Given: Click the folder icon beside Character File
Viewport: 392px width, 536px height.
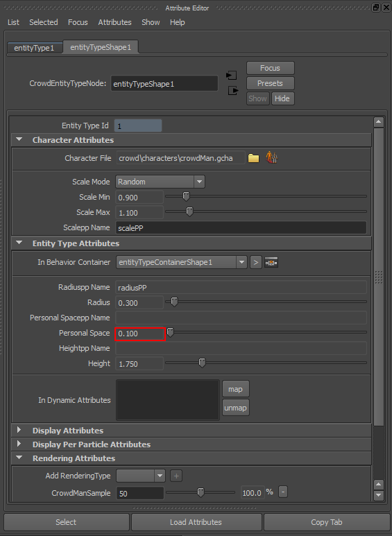Looking at the screenshot, I should [253, 158].
